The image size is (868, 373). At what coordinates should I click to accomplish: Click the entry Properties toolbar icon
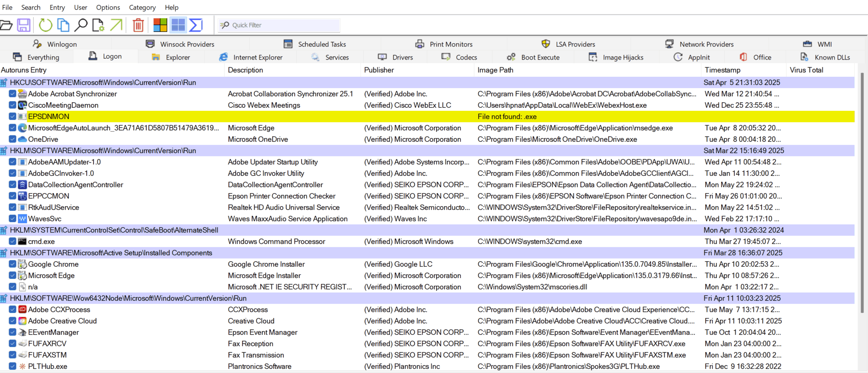pyautogui.click(x=98, y=25)
